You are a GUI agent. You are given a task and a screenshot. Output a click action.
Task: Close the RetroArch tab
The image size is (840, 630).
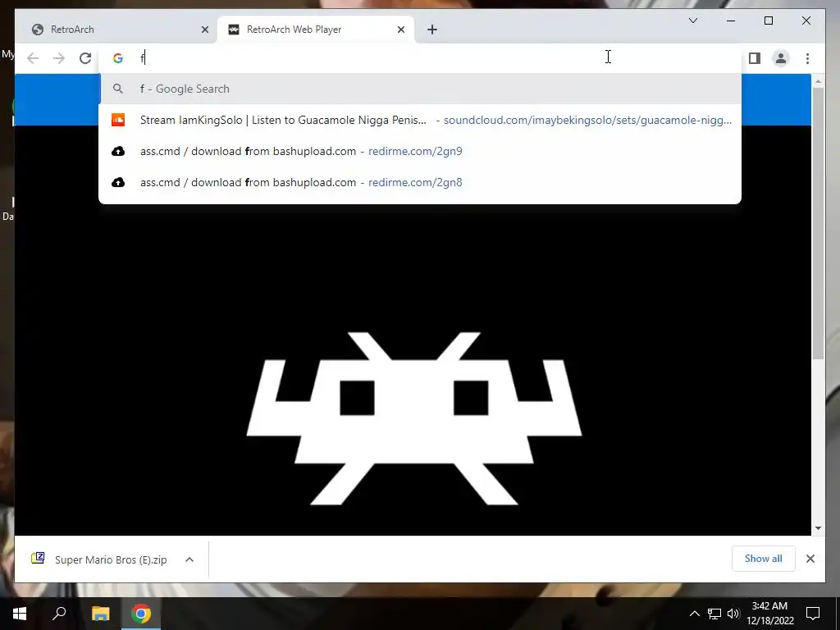[x=204, y=30]
